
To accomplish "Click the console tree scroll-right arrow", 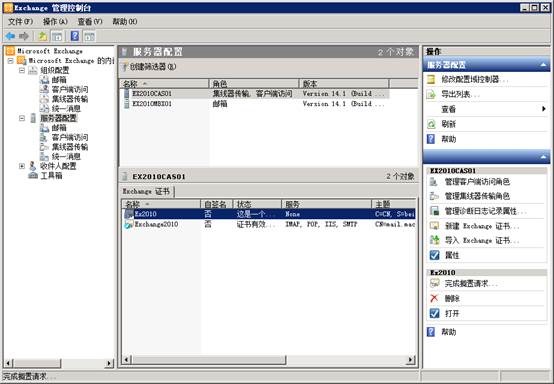I will [110, 363].
